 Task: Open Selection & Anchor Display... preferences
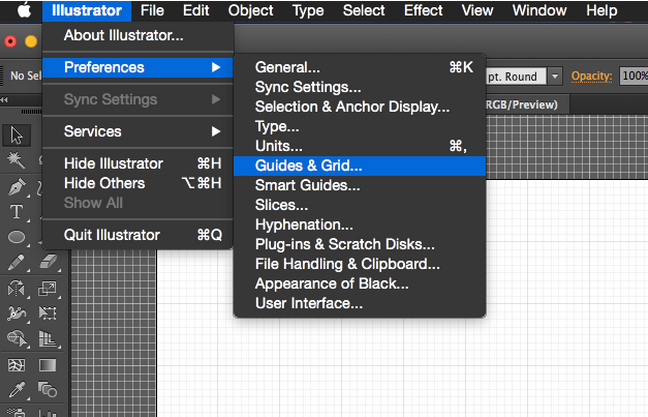click(360, 107)
